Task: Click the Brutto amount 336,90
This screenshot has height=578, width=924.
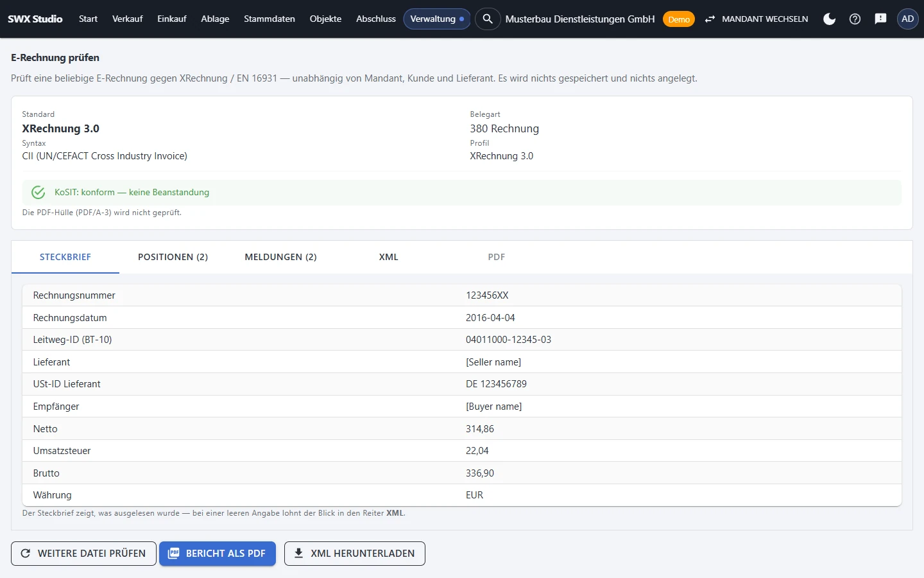Action: point(480,473)
